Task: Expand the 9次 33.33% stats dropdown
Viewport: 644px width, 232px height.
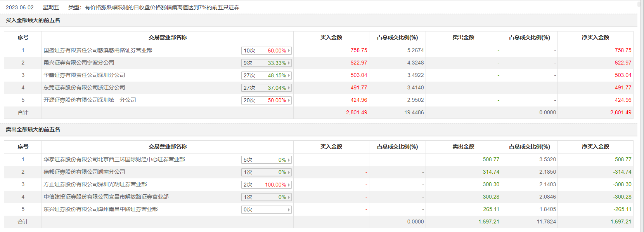Action: coord(266,63)
